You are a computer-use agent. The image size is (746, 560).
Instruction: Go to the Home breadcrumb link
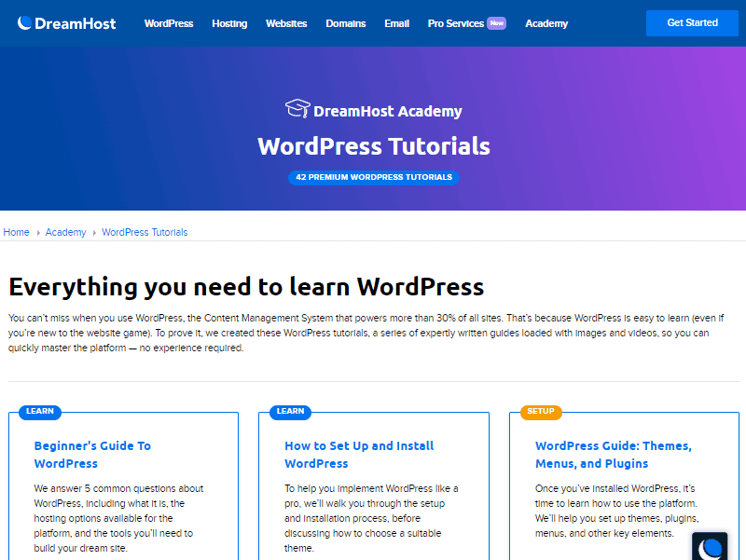pyautogui.click(x=16, y=232)
